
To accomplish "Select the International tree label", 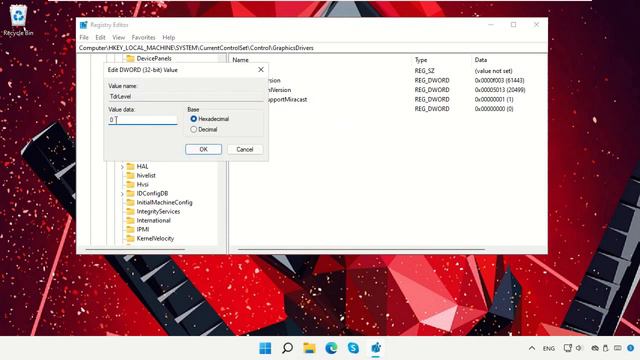I will point(153,220).
